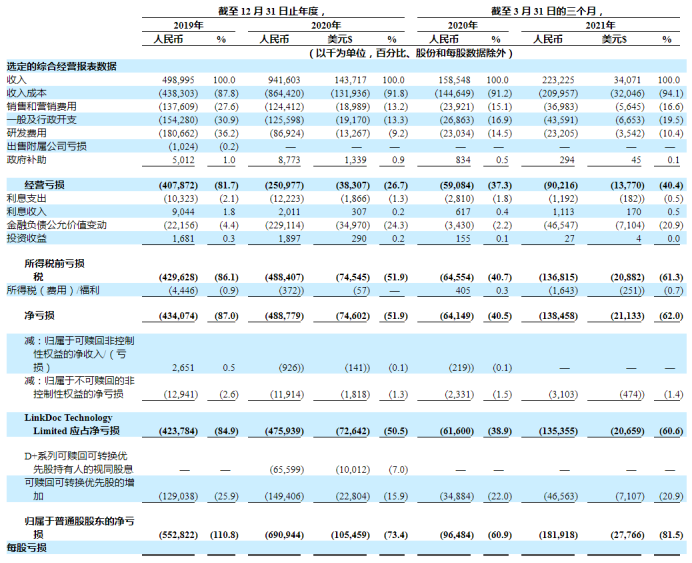Select the 2021 revenue value 223,225

click(x=558, y=80)
